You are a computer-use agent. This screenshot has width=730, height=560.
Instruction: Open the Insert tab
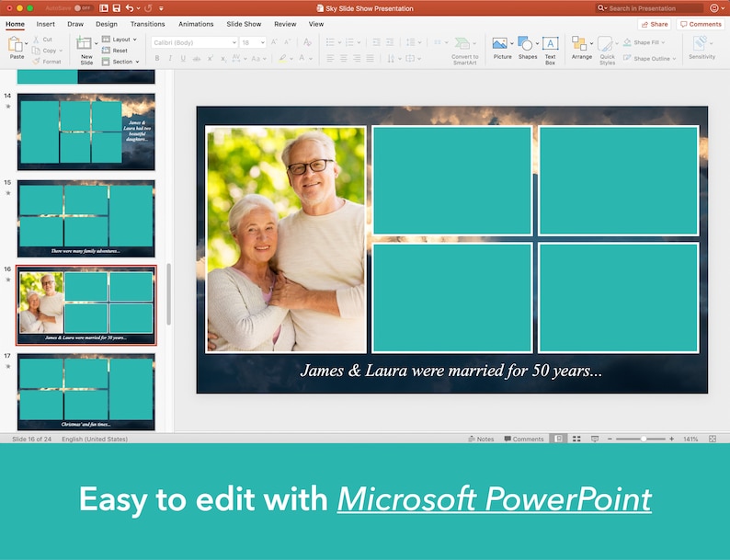(45, 24)
